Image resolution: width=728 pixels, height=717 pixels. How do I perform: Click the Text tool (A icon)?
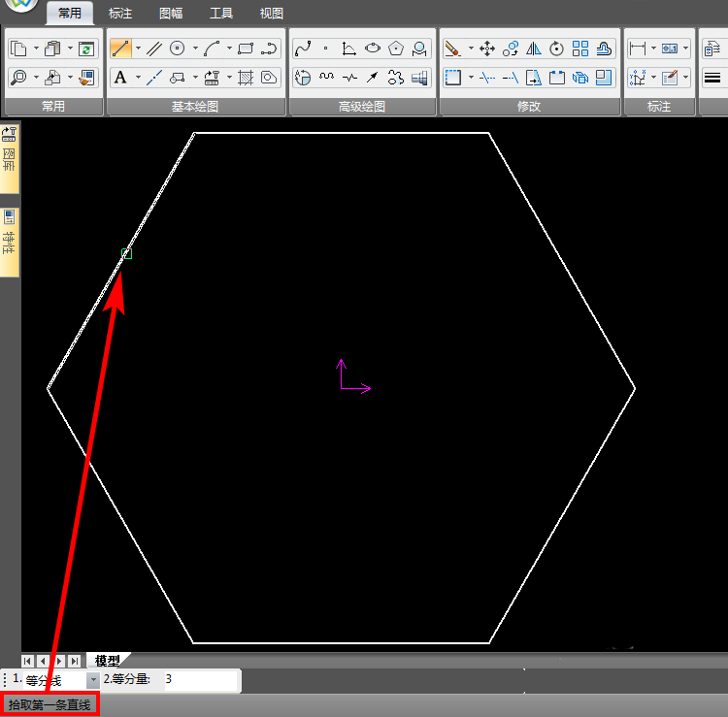[120, 78]
